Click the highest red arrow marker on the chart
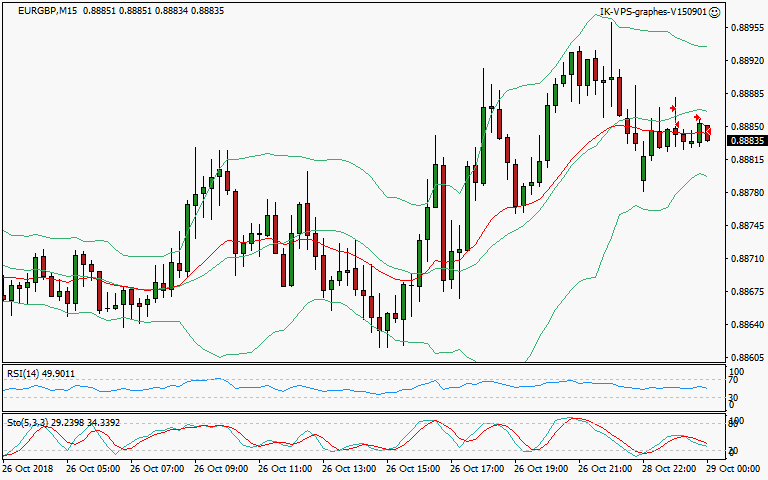Screen dimensions: 768x480 pyautogui.click(x=673, y=108)
